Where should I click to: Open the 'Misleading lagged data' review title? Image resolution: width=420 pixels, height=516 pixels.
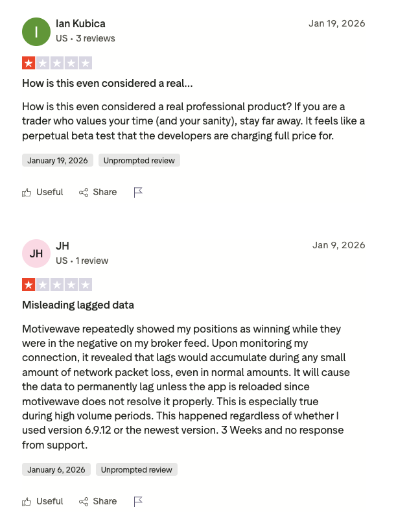pos(78,305)
